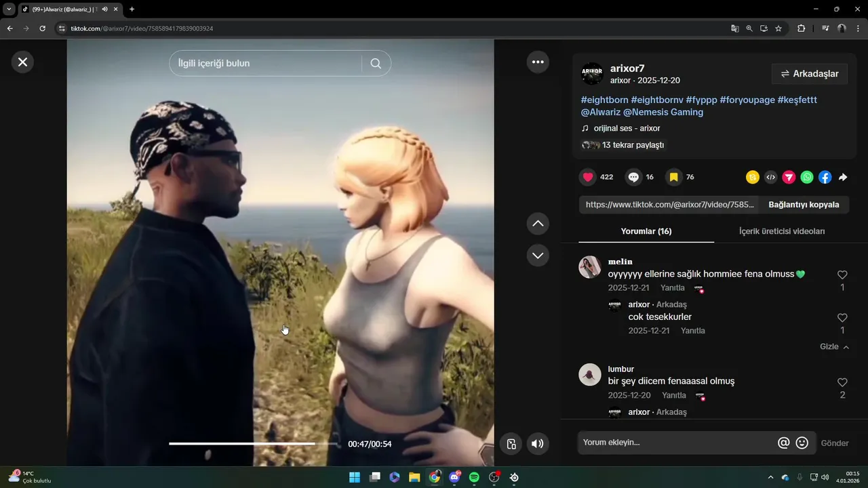Screen dimensions: 868x488
Task: Open hashtag #keşfettt
Action: (x=797, y=100)
